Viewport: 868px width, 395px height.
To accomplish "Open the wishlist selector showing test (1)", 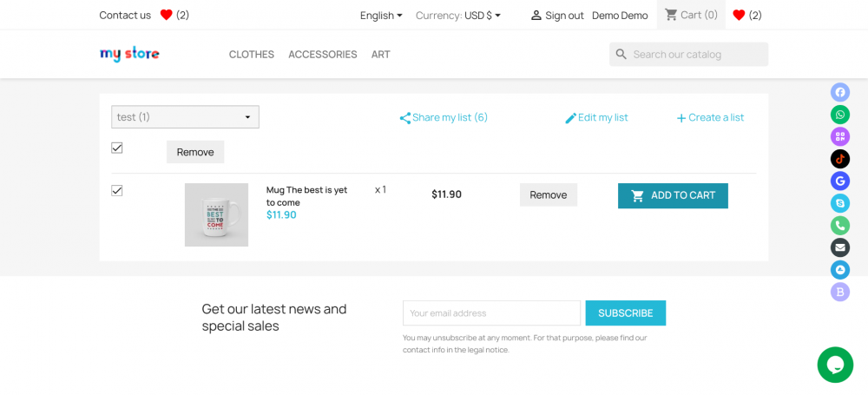I will point(185,117).
